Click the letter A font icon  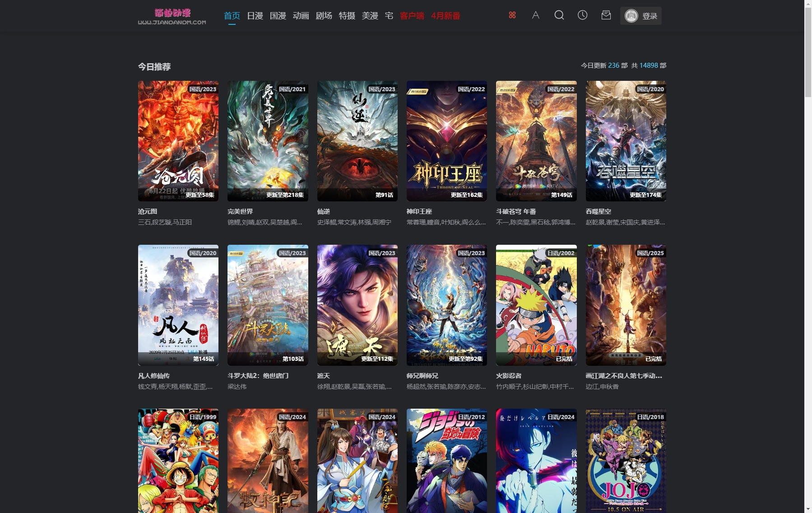(535, 15)
